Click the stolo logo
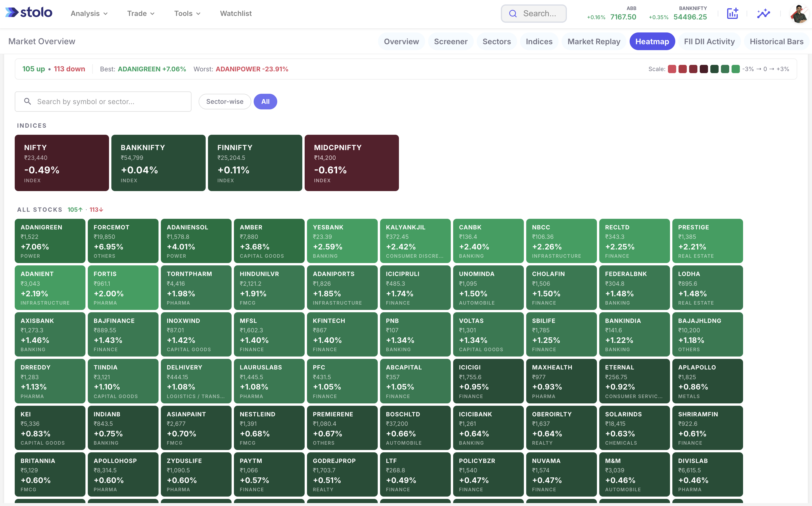Image resolution: width=812 pixels, height=506 pixels. (29, 13)
